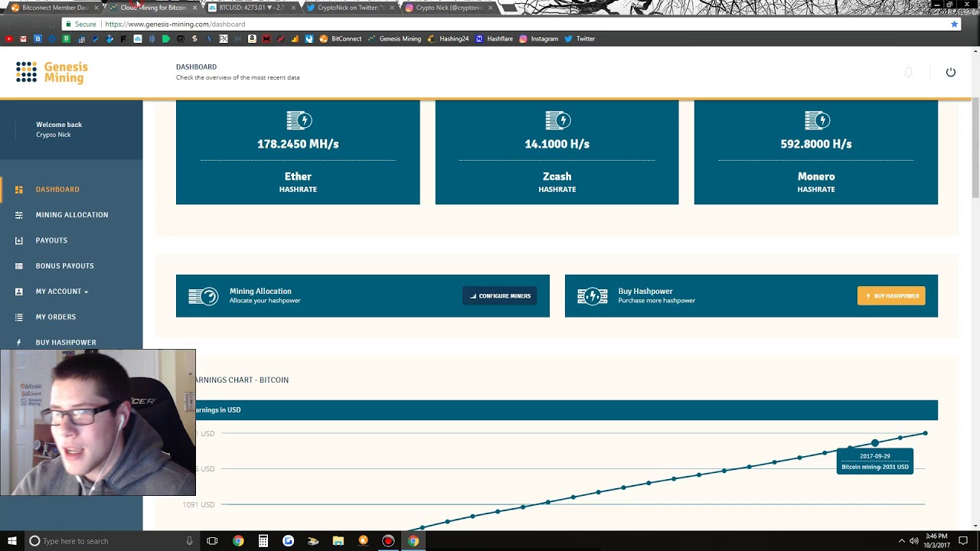Click the Welcome back Crypto Nick text
Image resolution: width=980 pixels, height=551 pixels.
coord(59,129)
